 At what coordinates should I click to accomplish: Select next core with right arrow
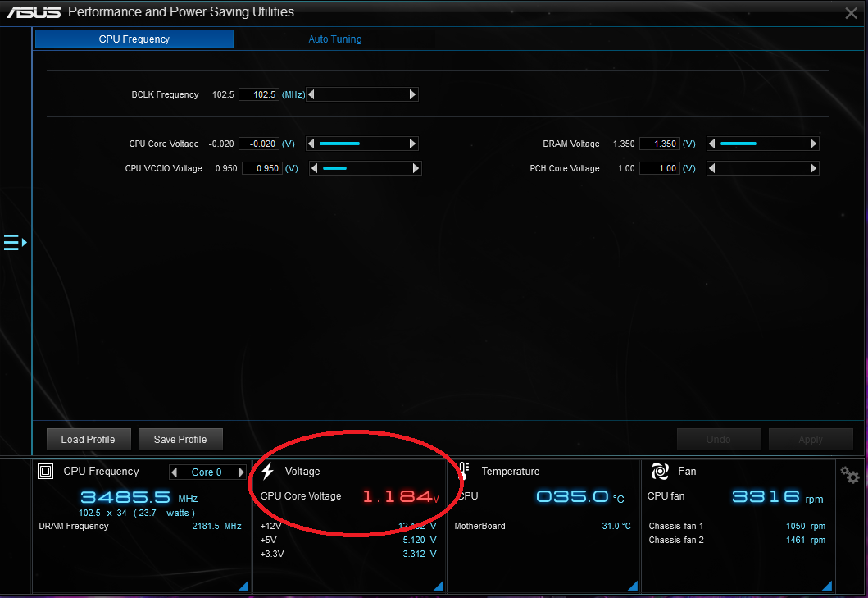[x=241, y=472]
